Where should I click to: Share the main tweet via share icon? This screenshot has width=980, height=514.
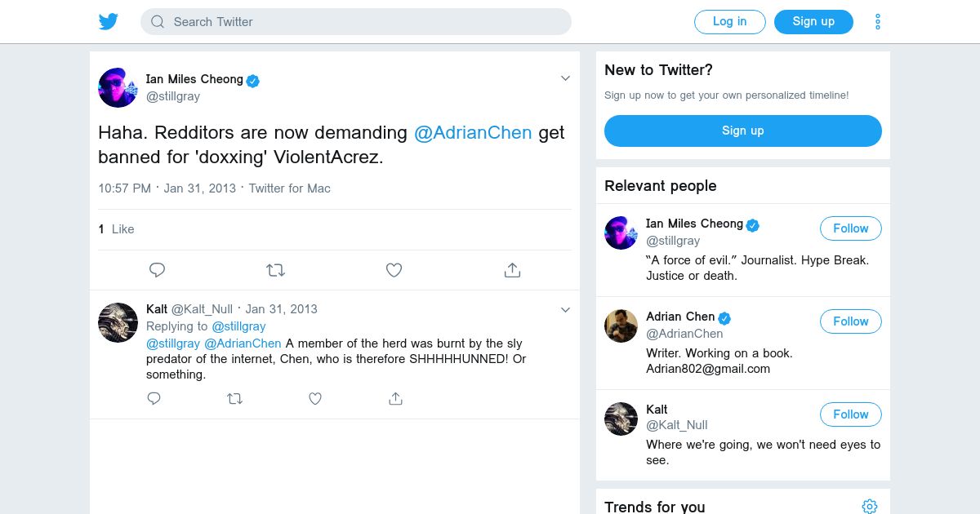tap(512, 270)
